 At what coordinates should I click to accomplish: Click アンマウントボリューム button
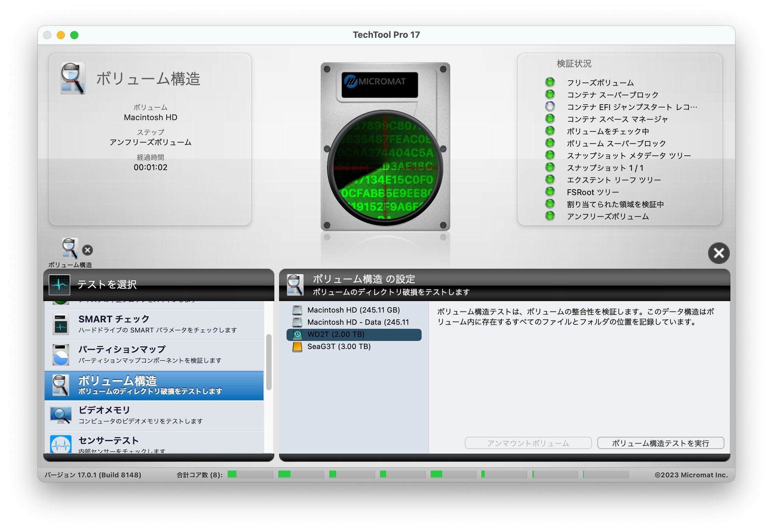coord(528,443)
